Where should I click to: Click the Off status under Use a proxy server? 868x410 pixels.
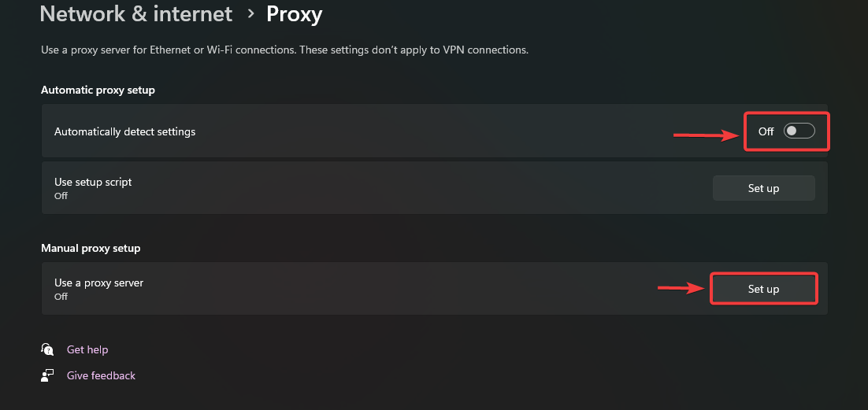(x=61, y=297)
